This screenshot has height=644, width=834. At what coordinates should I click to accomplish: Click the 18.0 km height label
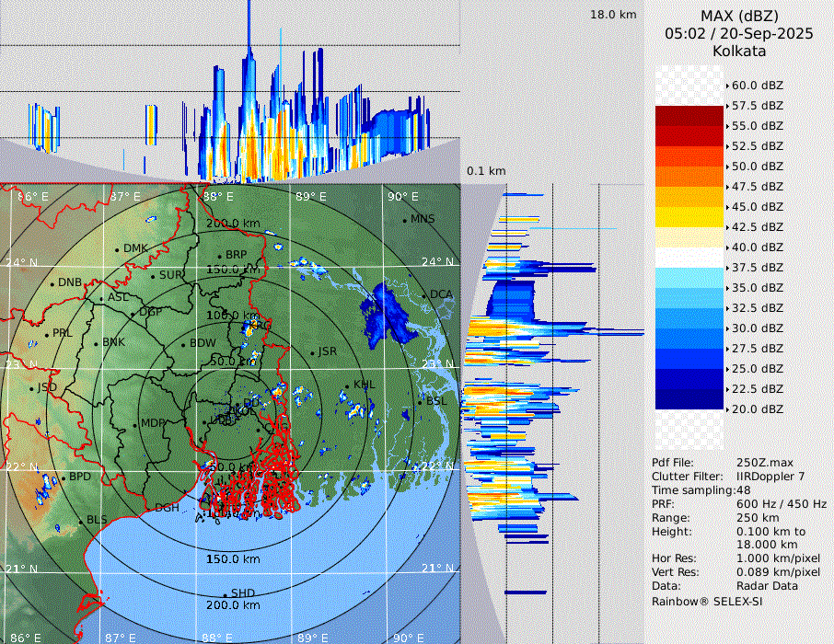pos(613,15)
